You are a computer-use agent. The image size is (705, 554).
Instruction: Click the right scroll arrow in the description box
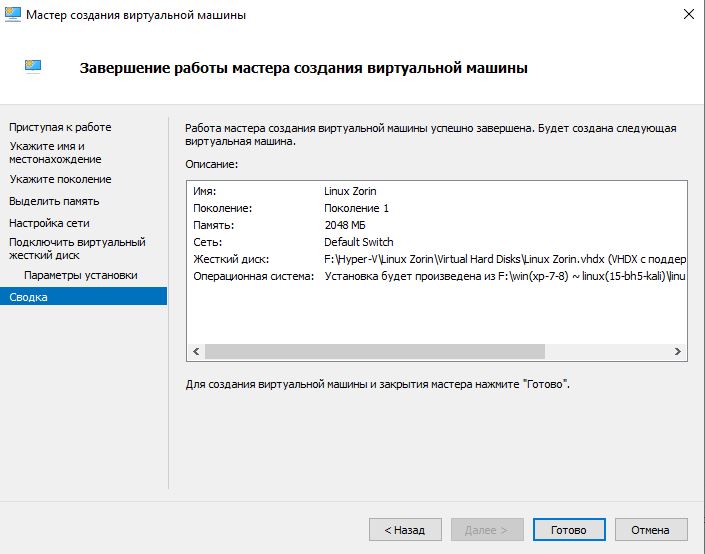click(x=678, y=352)
